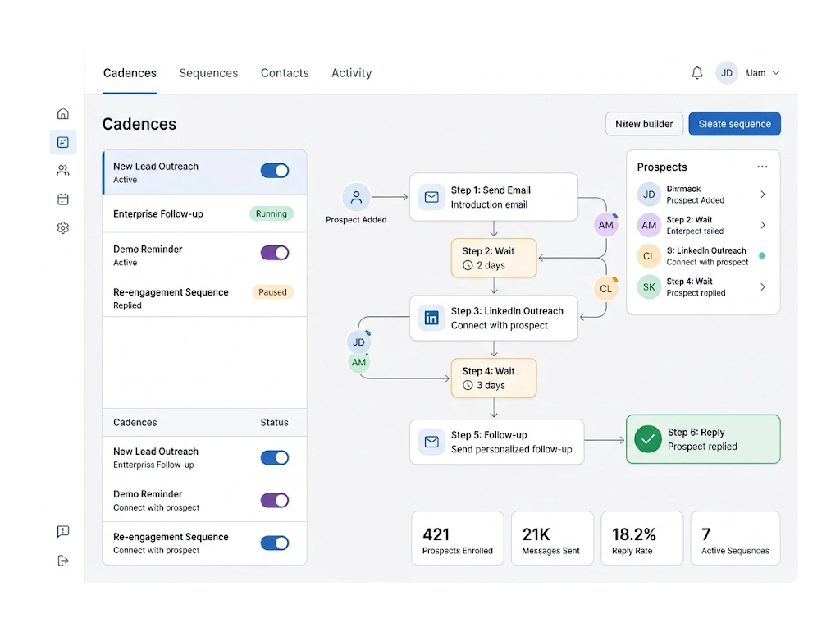Open the Step 6: Reply card
The width and height of the screenshot is (840, 628).
(703, 438)
